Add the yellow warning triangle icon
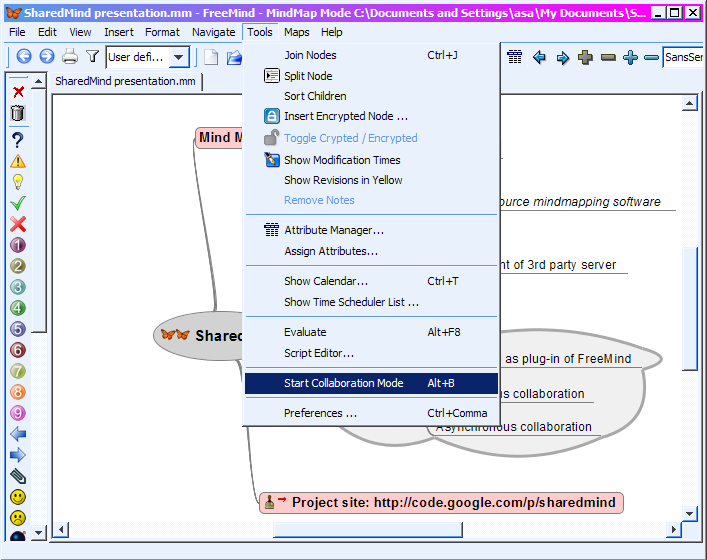The width and height of the screenshot is (707, 560). [18, 161]
